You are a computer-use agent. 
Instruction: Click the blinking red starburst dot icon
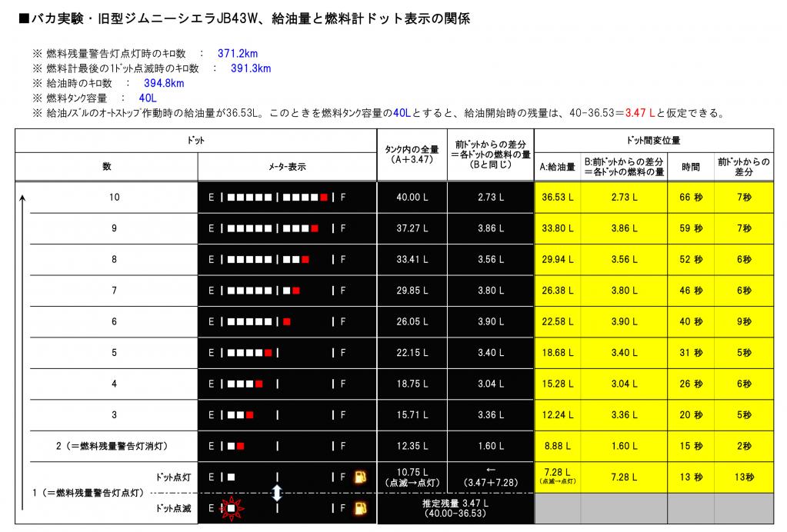(232, 508)
